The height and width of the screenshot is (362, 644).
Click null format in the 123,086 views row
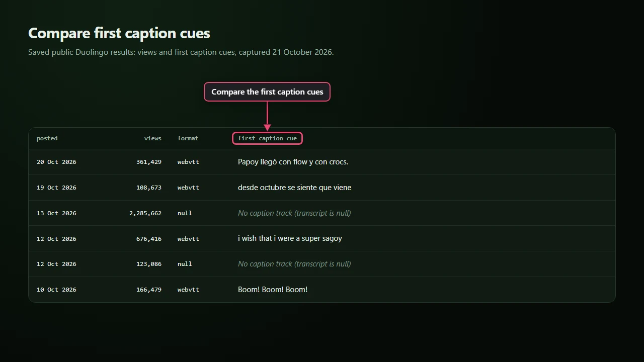[185, 264]
